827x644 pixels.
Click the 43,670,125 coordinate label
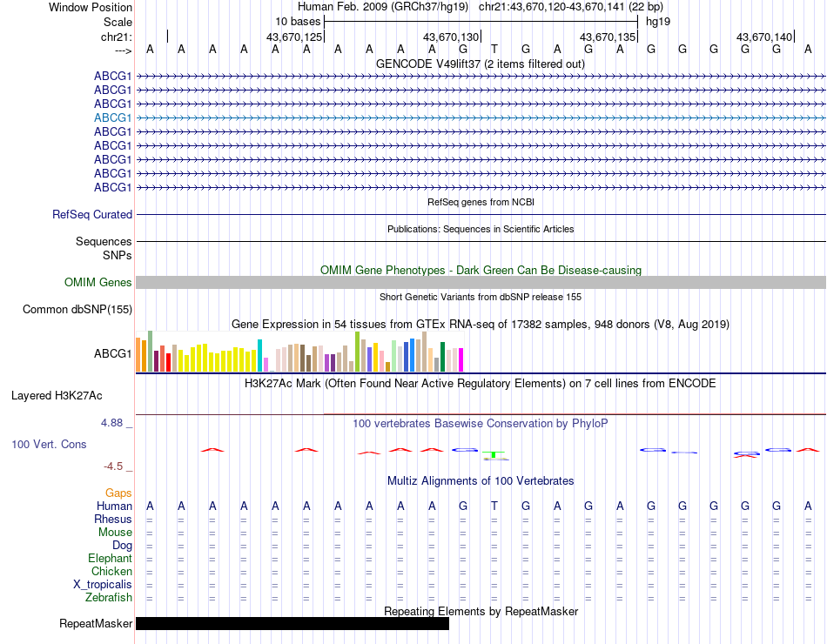(x=293, y=37)
